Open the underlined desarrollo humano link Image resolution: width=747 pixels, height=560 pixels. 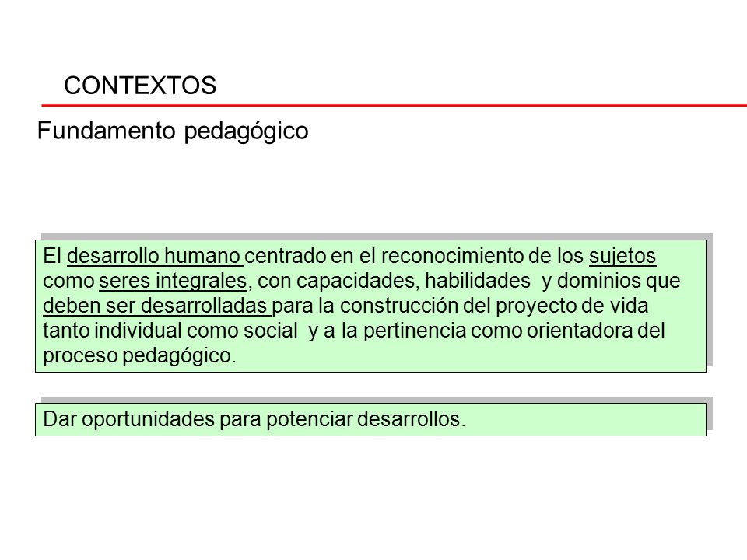tap(156, 256)
